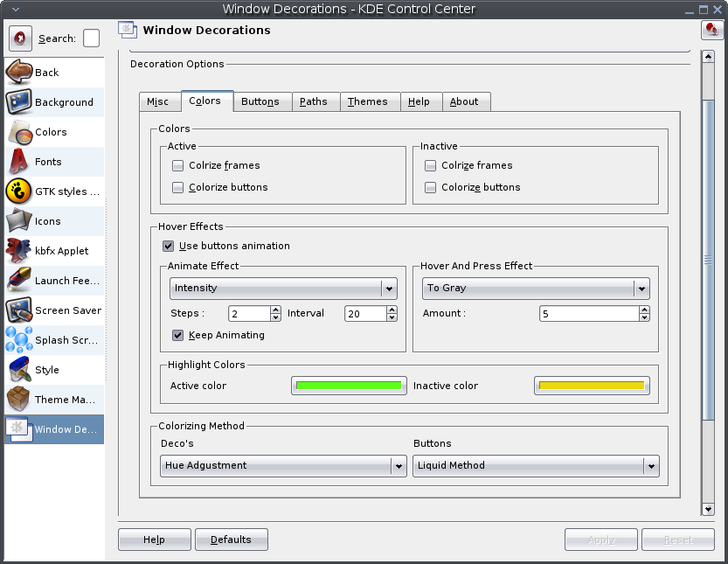
Task: Increase the Steps spinner value
Action: tap(276, 310)
